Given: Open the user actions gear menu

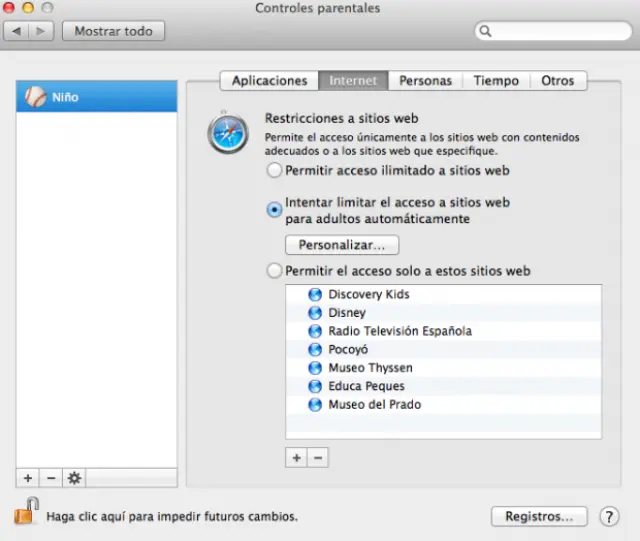Looking at the screenshot, I should pos(74,478).
